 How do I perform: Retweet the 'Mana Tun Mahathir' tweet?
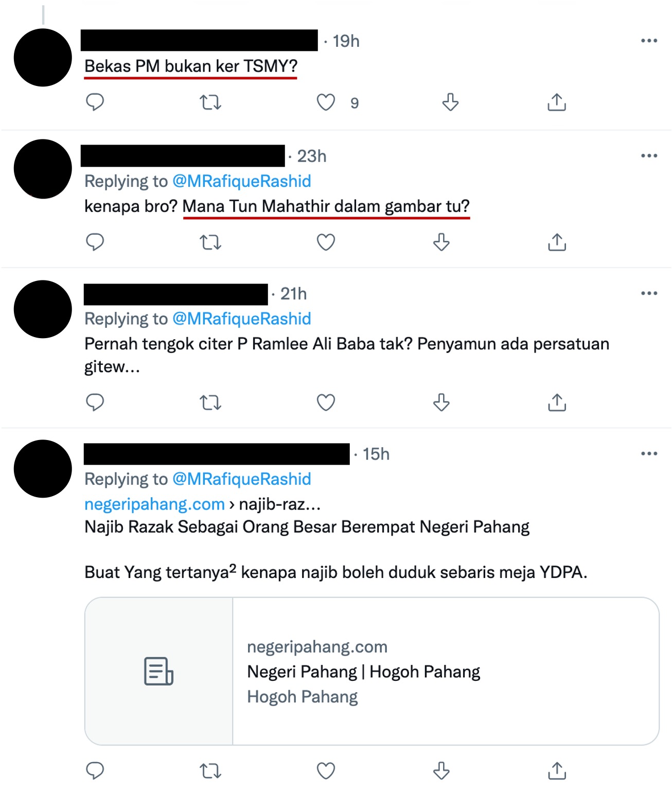pos(210,242)
